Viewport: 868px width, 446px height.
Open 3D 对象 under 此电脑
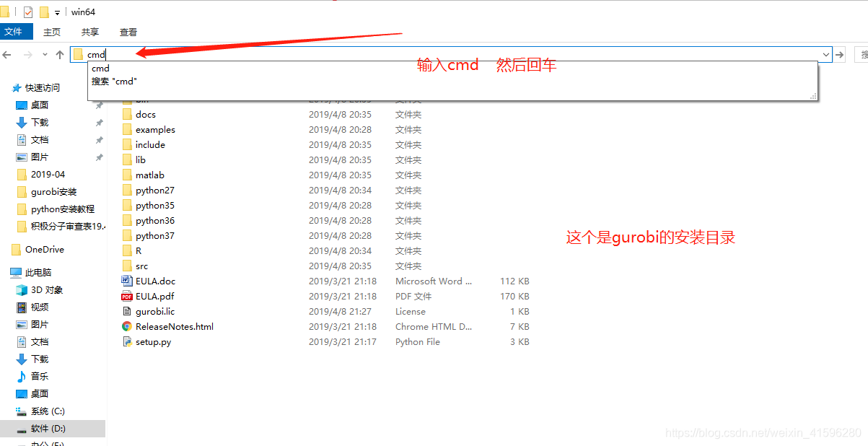point(47,290)
